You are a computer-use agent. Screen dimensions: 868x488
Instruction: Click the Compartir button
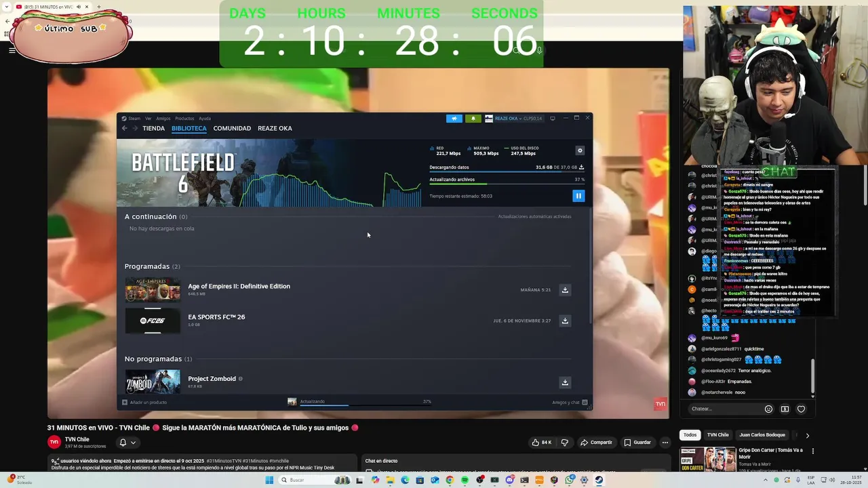pyautogui.click(x=596, y=443)
